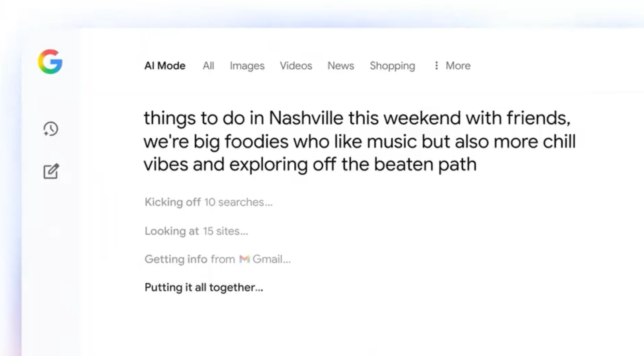
Task: Open AI Mode history icon
Action: tap(51, 129)
